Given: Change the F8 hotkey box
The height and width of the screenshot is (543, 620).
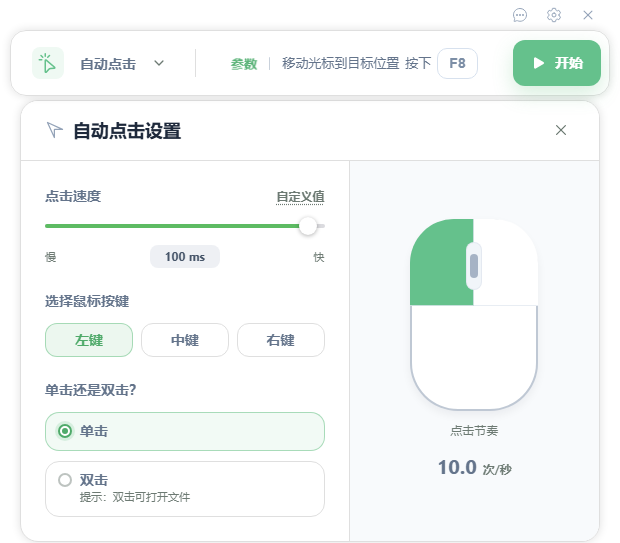Looking at the screenshot, I should pos(457,63).
